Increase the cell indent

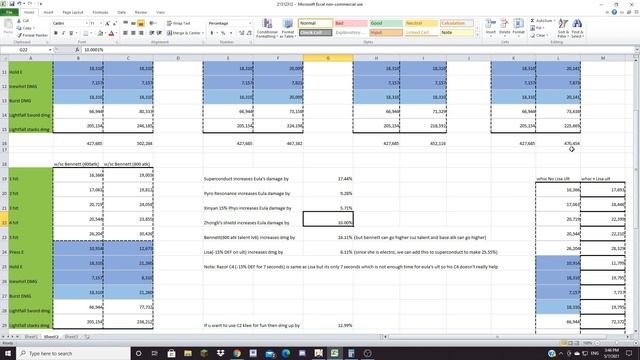point(159,33)
